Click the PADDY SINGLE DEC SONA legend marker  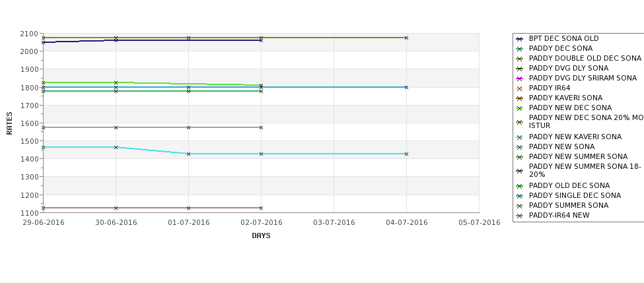point(520,196)
